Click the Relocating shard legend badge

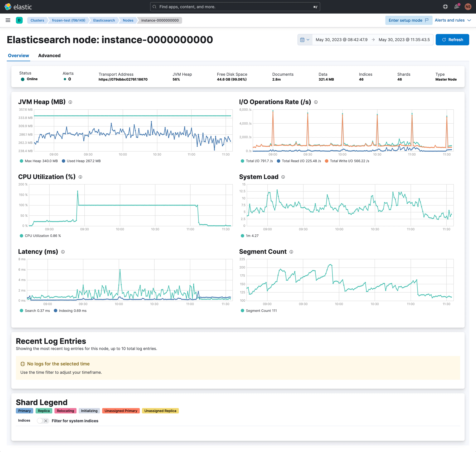coord(65,411)
